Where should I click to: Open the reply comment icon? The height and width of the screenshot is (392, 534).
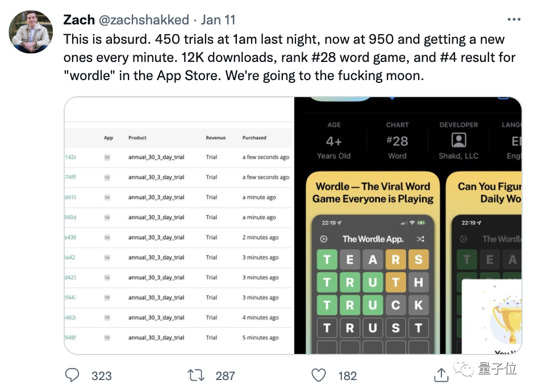click(x=72, y=375)
